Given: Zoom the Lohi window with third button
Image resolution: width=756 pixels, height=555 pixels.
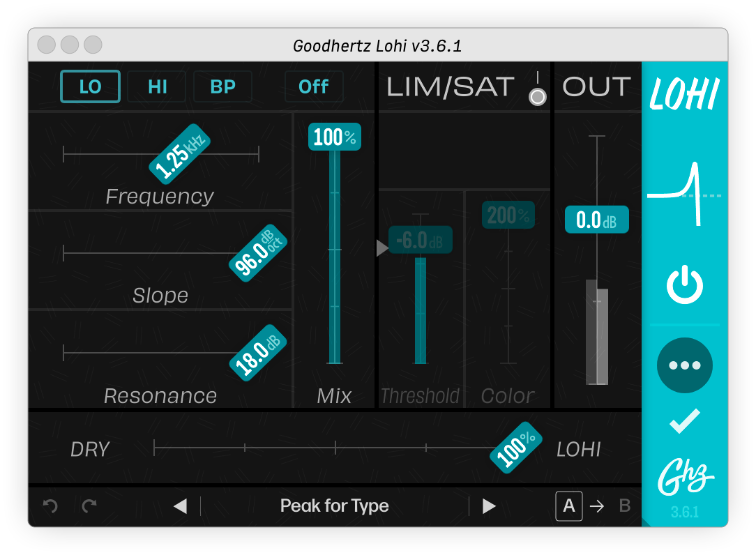Looking at the screenshot, I should pos(93,45).
